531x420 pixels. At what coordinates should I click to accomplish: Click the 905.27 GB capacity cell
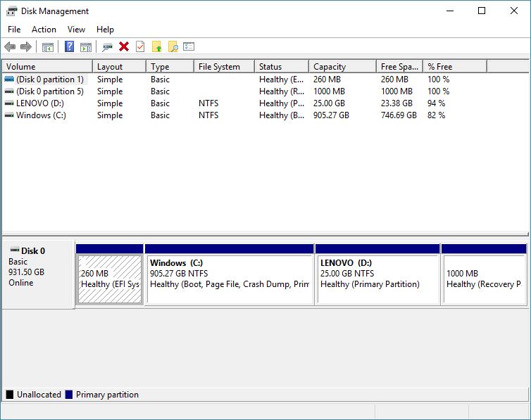tap(331, 115)
